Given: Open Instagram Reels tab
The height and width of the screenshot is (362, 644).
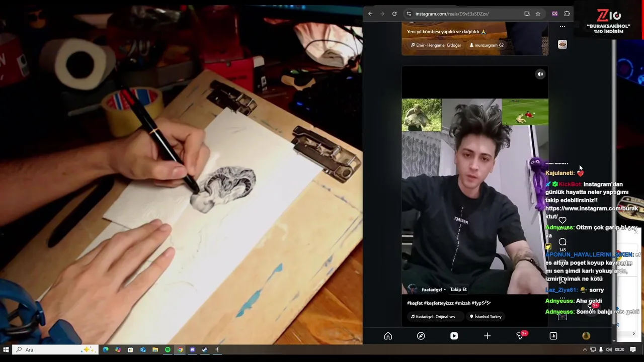Looking at the screenshot, I should pyautogui.click(x=454, y=336).
